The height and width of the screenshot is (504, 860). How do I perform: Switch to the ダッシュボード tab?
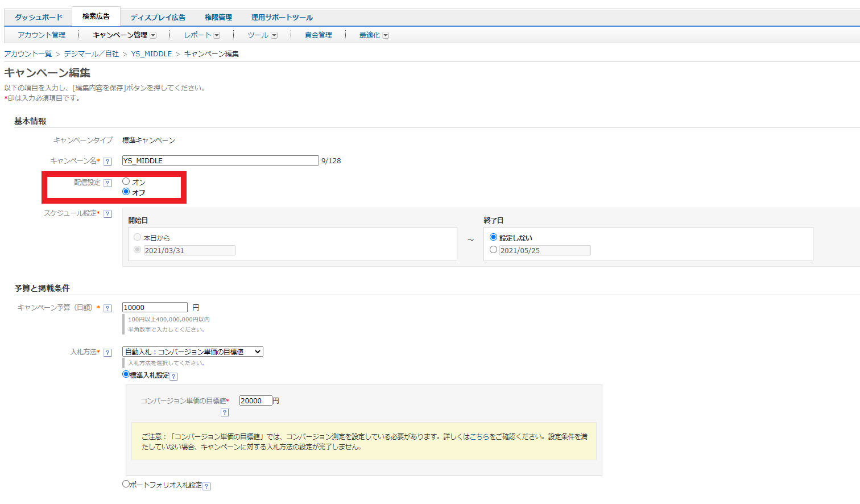[39, 18]
